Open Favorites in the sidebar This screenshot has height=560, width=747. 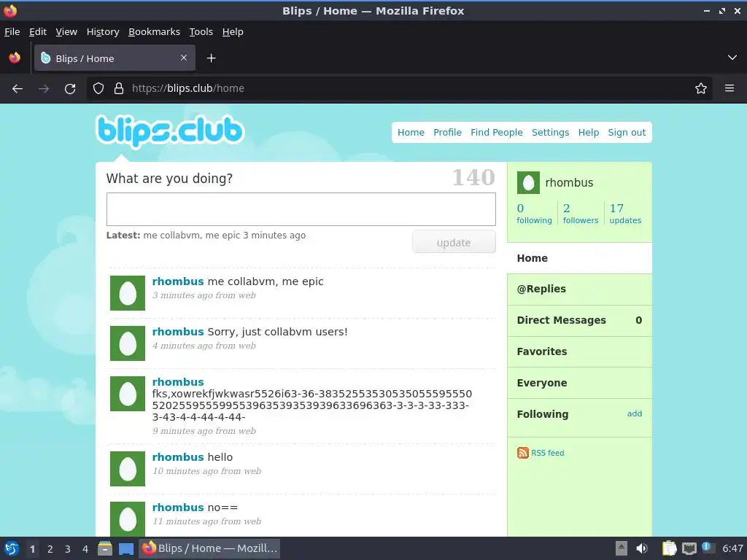(579, 351)
